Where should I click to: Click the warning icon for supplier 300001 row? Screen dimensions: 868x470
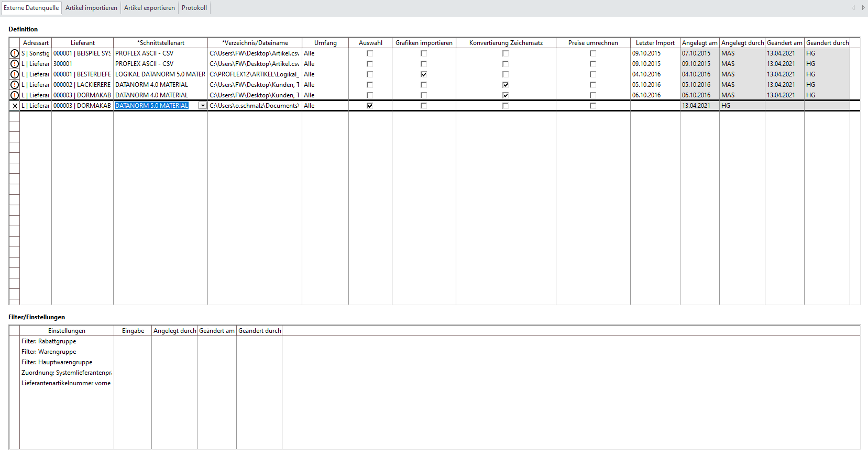(15, 64)
